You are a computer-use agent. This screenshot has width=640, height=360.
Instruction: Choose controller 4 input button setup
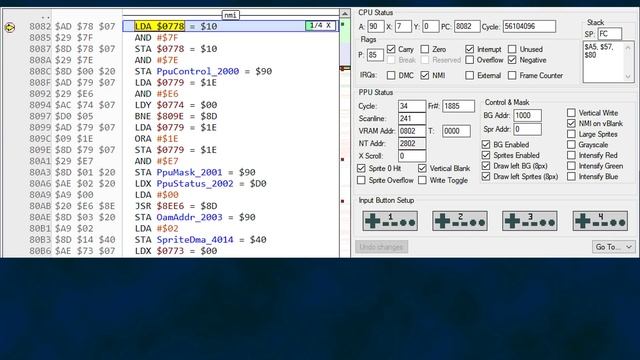coord(600,221)
